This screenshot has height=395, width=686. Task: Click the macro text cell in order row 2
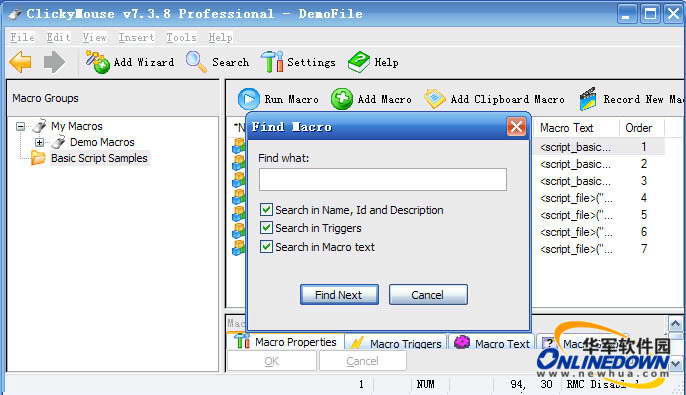click(x=575, y=164)
